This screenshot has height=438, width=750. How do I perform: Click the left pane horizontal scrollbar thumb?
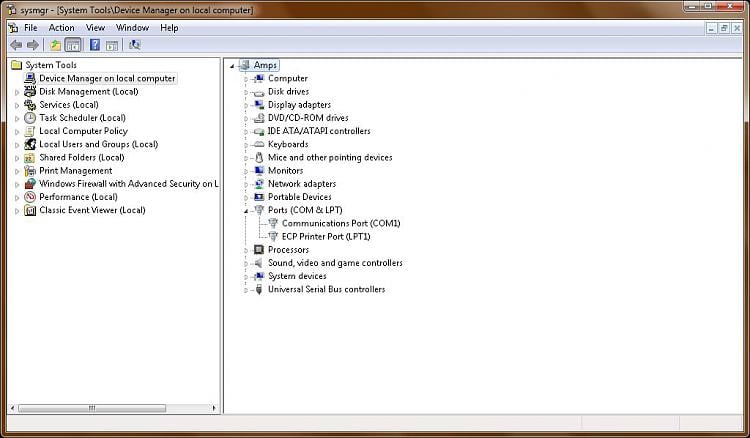pyautogui.click(x=92, y=408)
